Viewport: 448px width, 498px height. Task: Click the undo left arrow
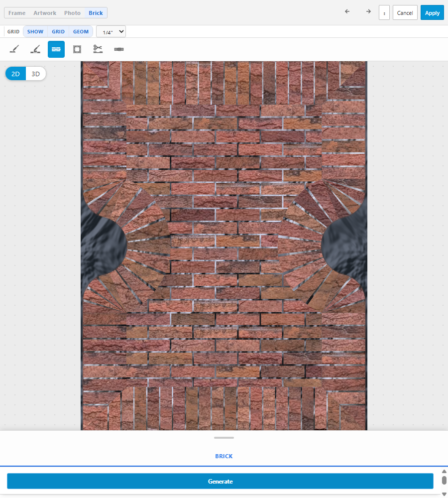tap(347, 12)
